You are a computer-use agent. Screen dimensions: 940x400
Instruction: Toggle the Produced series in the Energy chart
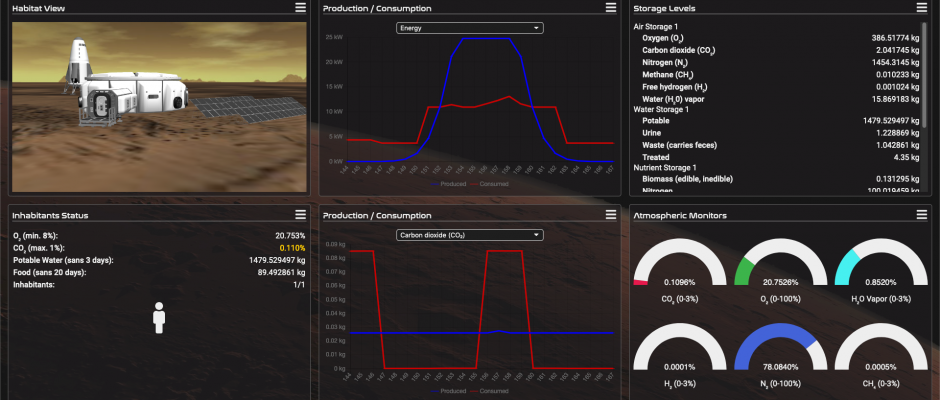point(452,184)
